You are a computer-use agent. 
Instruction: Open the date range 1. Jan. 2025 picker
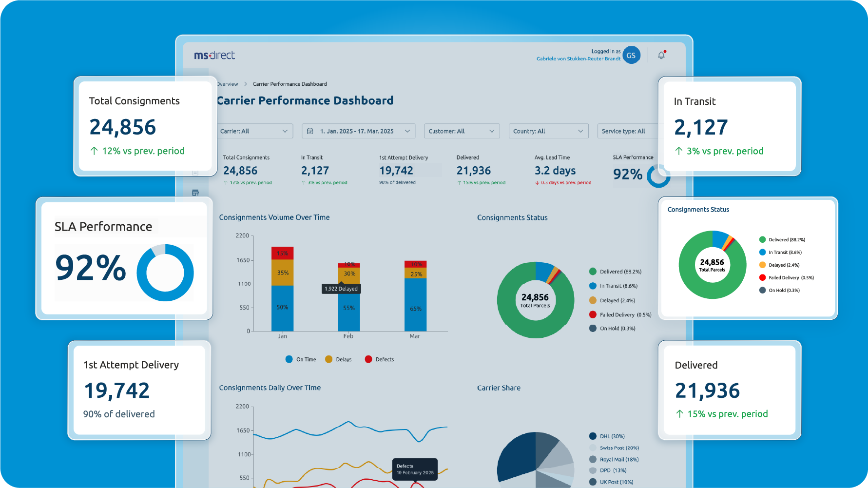pyautogui.click(x=359, y=131)
